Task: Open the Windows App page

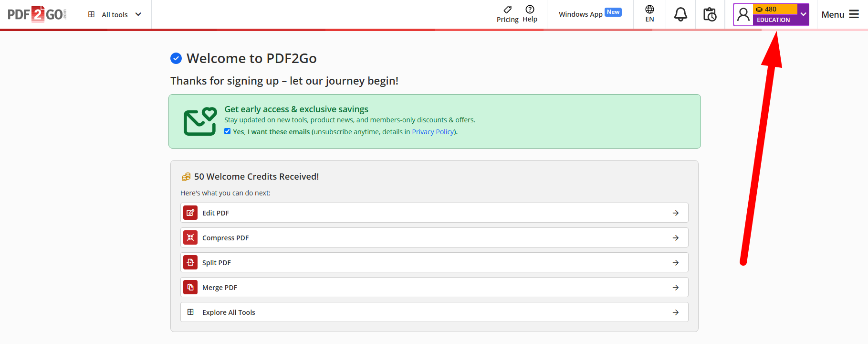Action: click(580, 14)
